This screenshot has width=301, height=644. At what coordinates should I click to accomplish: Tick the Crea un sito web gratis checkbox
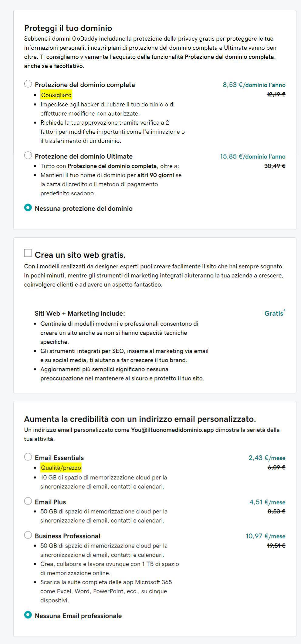(x=28, y=253)
